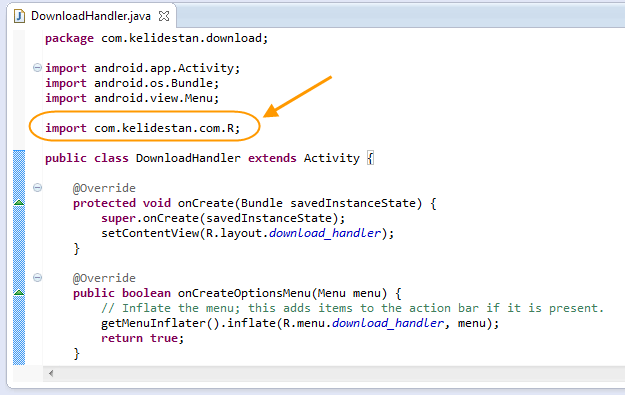
Task: Place cursor on import com.kelidestan.com.R line
Action: [x=142, y=128]
